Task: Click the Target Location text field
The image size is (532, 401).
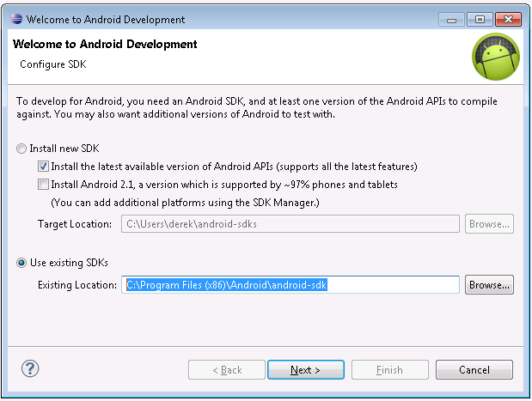Action: pos(290,224)
